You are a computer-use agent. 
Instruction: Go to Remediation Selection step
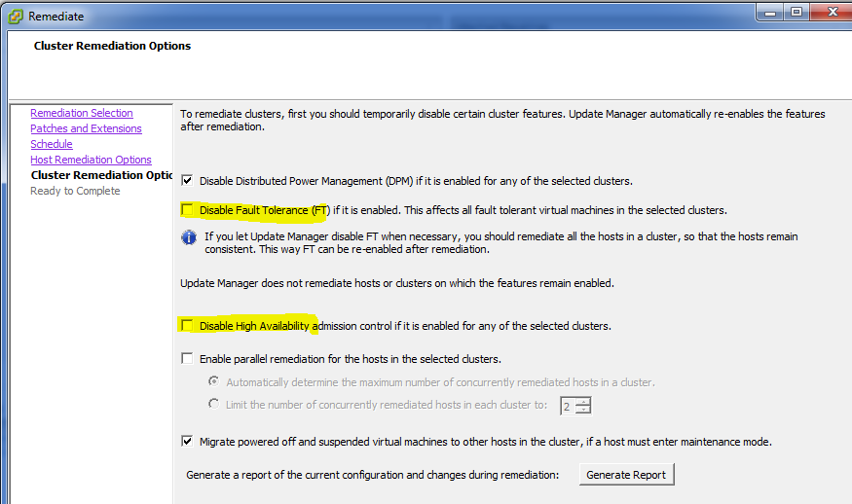pyautogui.click(x=82, y=113)
